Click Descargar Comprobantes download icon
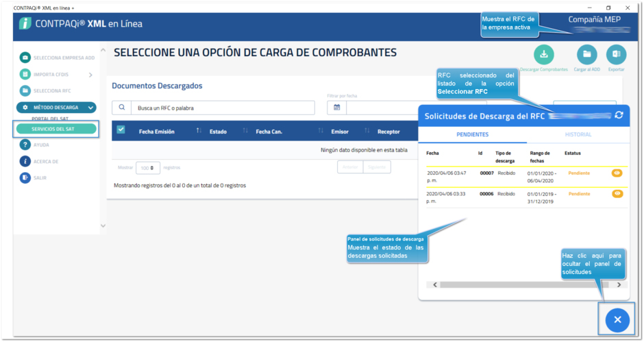 [x=544, y=54]
